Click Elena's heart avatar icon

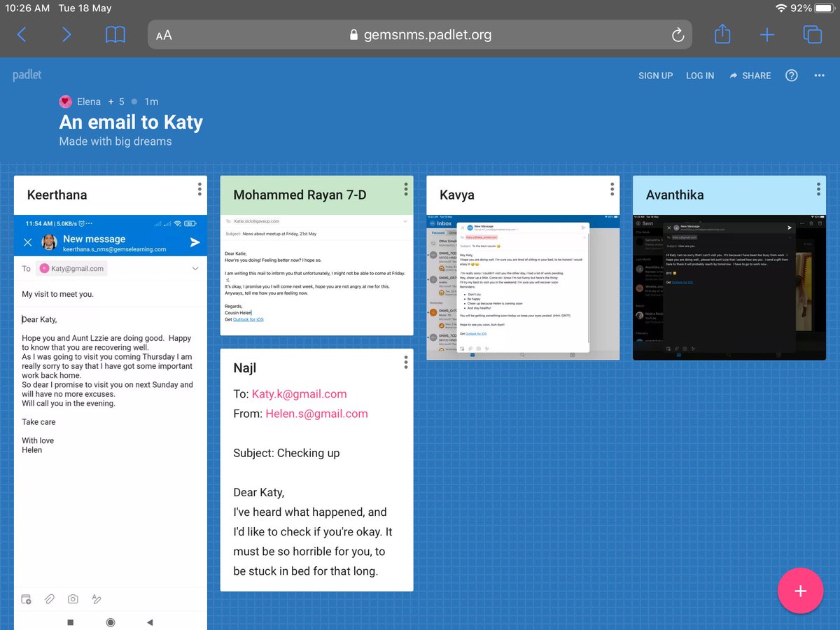[x=65, y=101]
